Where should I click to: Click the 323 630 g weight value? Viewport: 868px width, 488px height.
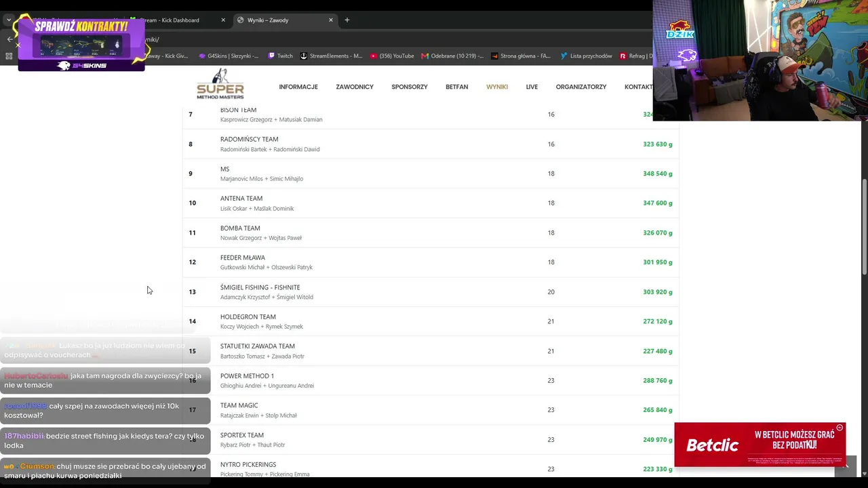[658, 144]
